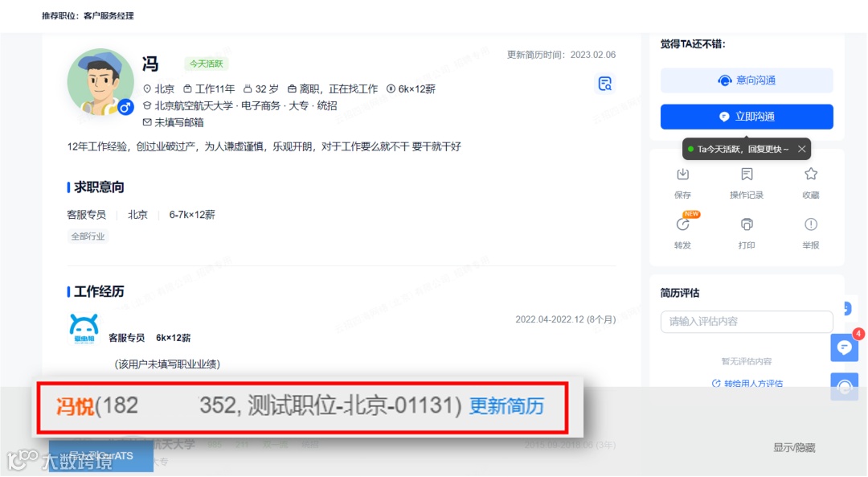Viewport: 868px width, 477px height.
Task: Click the location pin icon beside 北京
Action: coord(147,88)
